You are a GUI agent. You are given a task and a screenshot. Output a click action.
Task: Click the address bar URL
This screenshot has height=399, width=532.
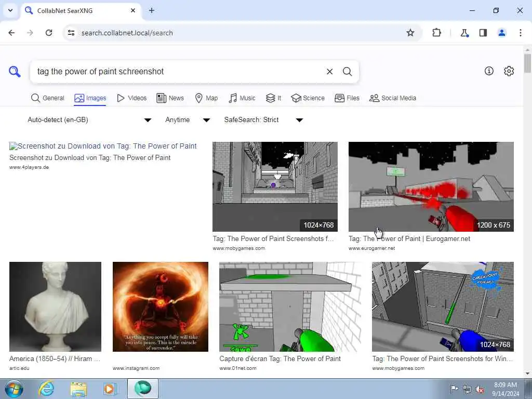(x=127, y=33)
